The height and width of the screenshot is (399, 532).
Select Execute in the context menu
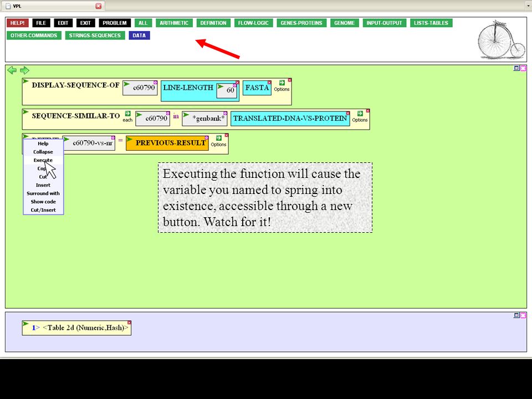pyautogui.click(x=43, y=160)
